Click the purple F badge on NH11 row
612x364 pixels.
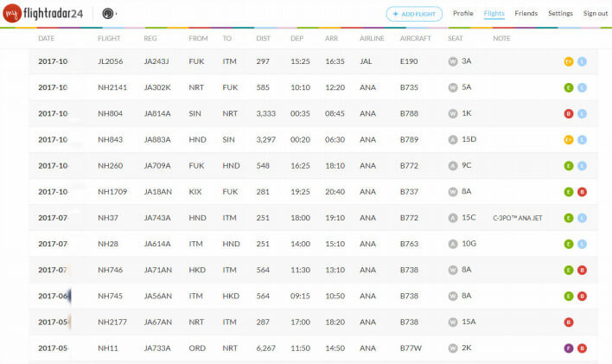point(568,348)
